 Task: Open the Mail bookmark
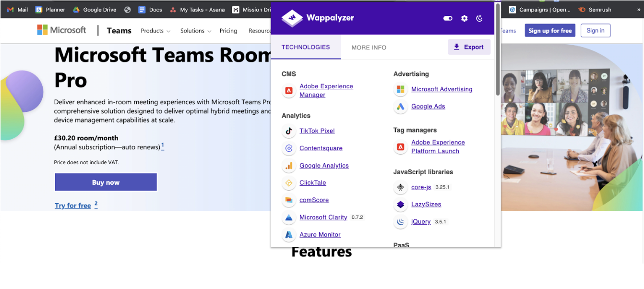tap(17, 10)
